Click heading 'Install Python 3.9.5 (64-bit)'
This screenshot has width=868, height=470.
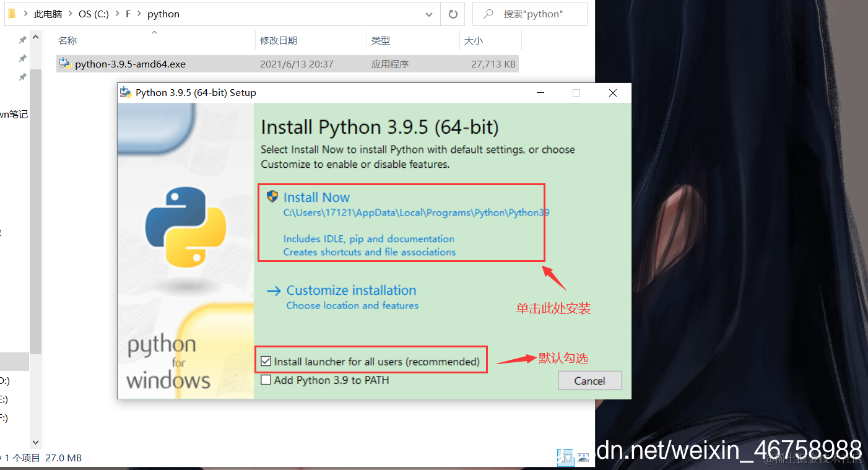tap(380, 127)
